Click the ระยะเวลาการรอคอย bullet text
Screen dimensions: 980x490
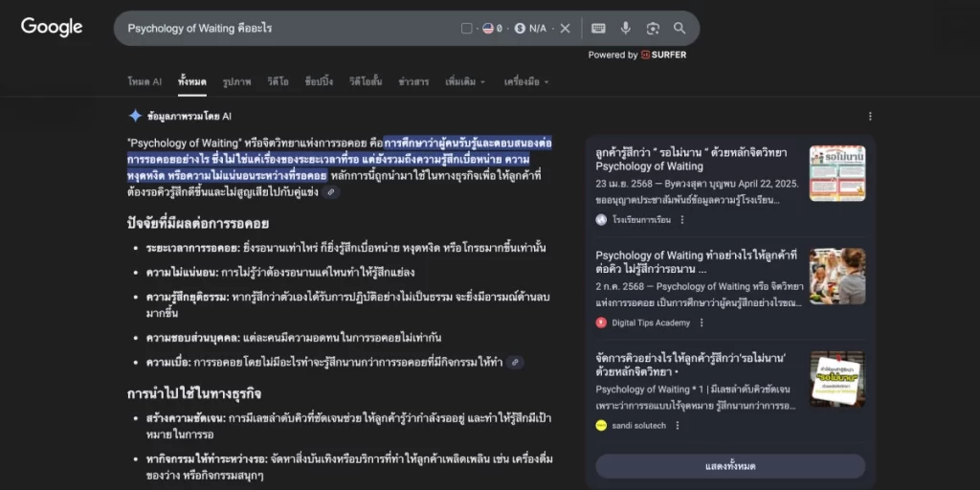[x=346, y=248]
